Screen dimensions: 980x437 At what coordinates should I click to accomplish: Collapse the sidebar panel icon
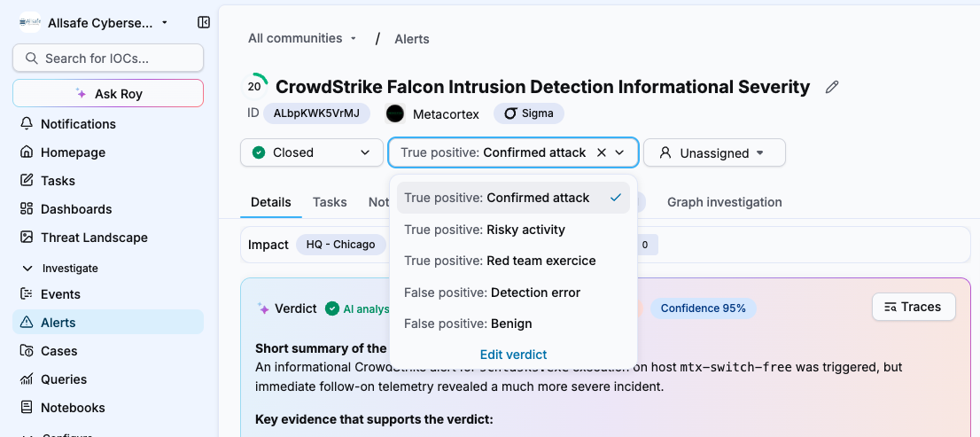click(x=203, y=22)
